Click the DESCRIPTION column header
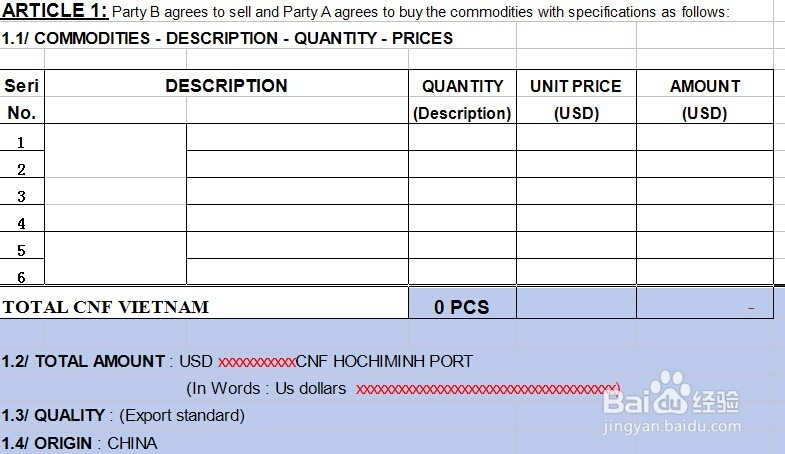The height and width of the screenshot is (454, 785). tap(226, 87)
